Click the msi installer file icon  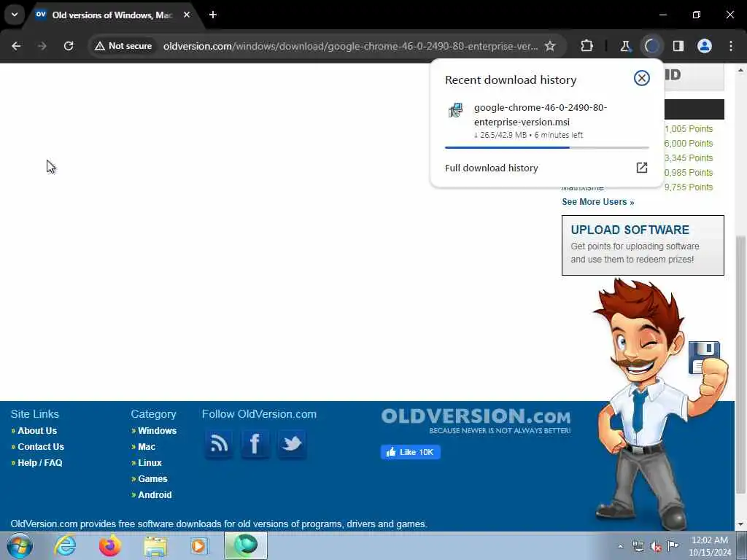[x=456, y=110]
